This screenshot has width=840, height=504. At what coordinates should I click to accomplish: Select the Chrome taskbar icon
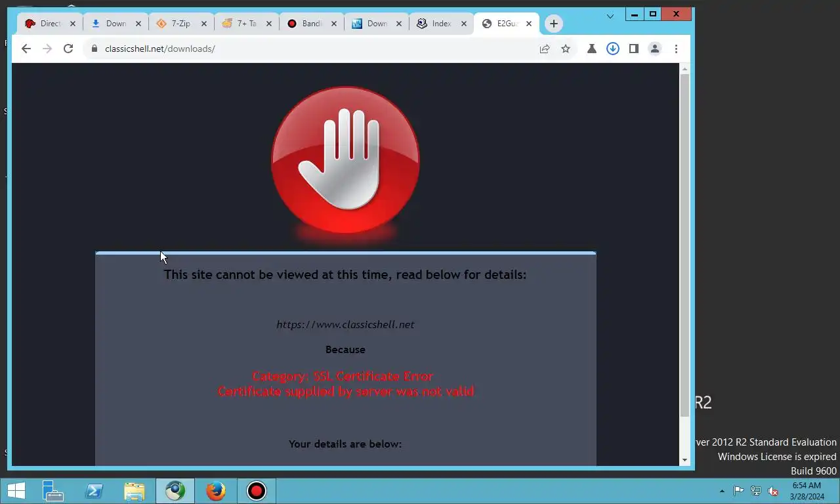(175, 491)
